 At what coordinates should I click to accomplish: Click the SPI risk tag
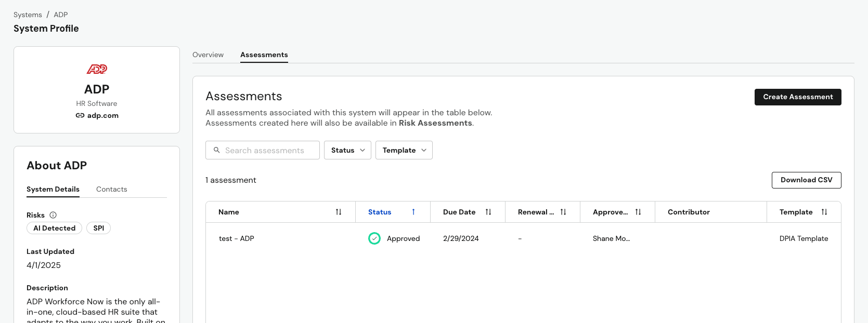tap(99, 228)
